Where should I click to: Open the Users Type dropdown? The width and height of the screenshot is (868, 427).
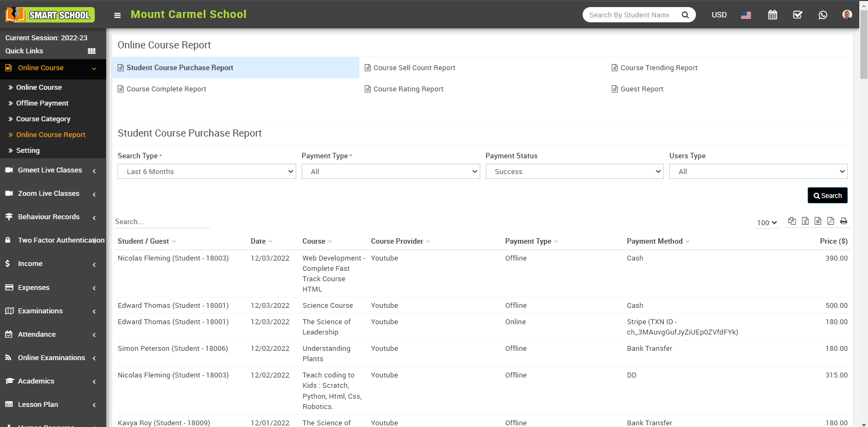pyautogui.click(x=758, y=171)
